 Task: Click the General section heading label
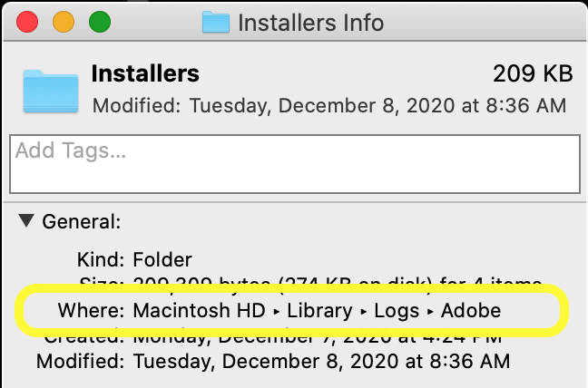81,220
